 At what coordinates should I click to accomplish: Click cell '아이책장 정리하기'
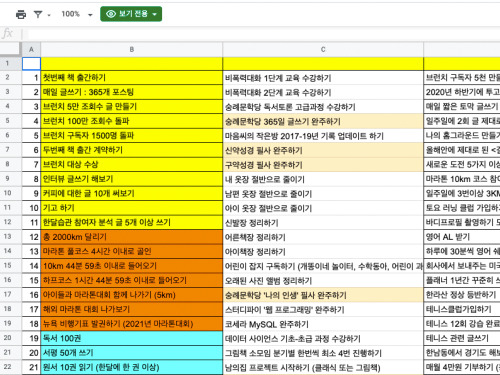323,251
